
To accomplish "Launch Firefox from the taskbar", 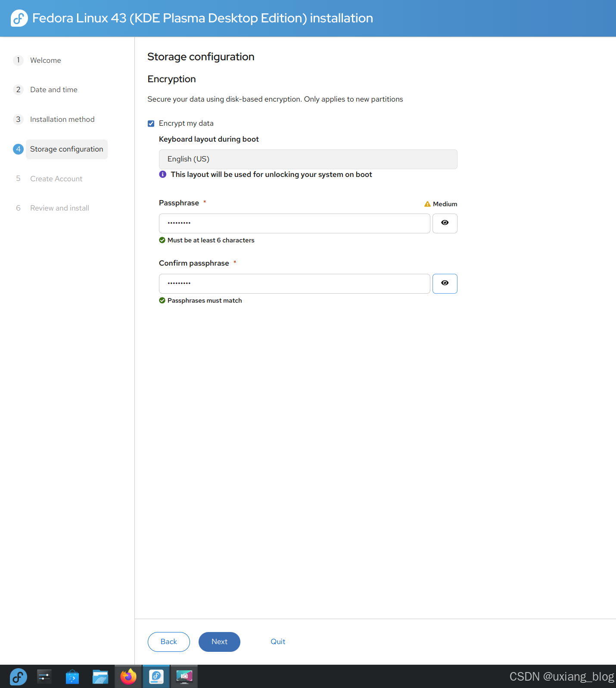I will (128, 677).
